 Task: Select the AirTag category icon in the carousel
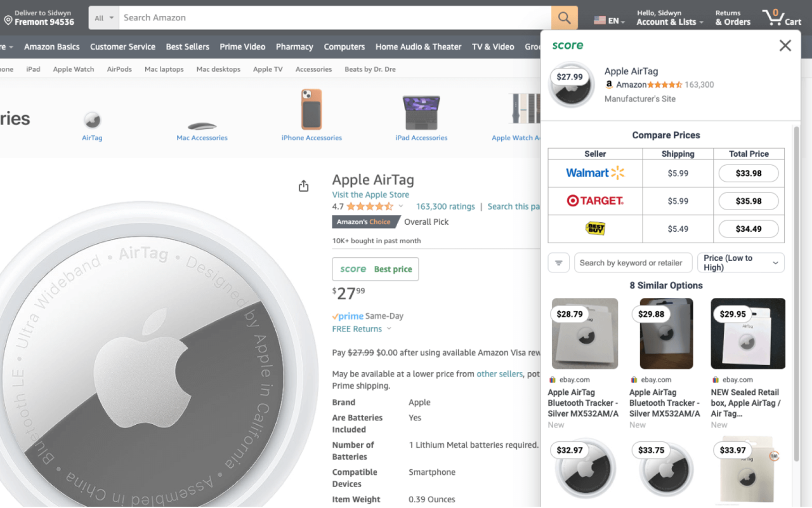click(x=92, y=118)
